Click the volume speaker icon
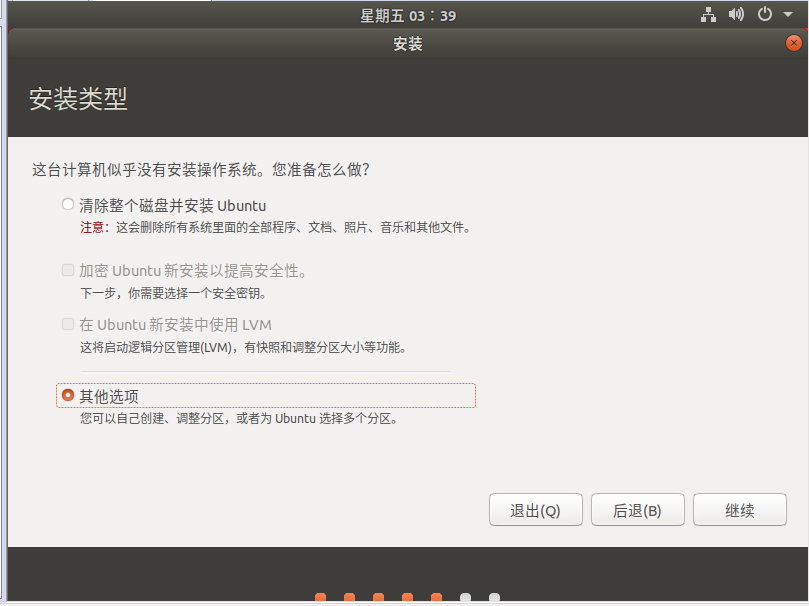The height and width of the screenshot is (606, 809). [x=736, y=14]
